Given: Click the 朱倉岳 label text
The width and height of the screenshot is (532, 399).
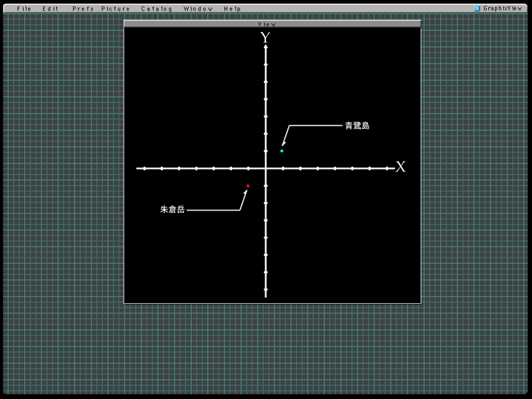Looking at the screenshot, I should coord(172,209).
